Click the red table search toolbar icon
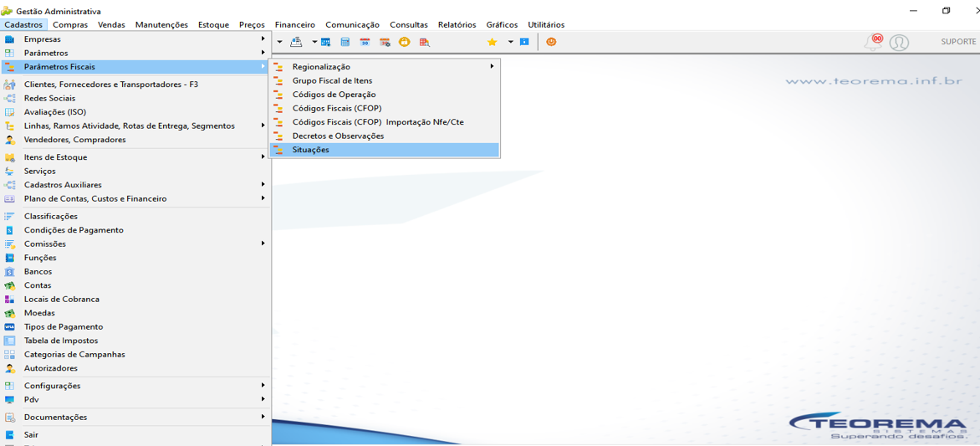Image resolution: width=980 pixels, height=446 pixels. pos(425,42)
